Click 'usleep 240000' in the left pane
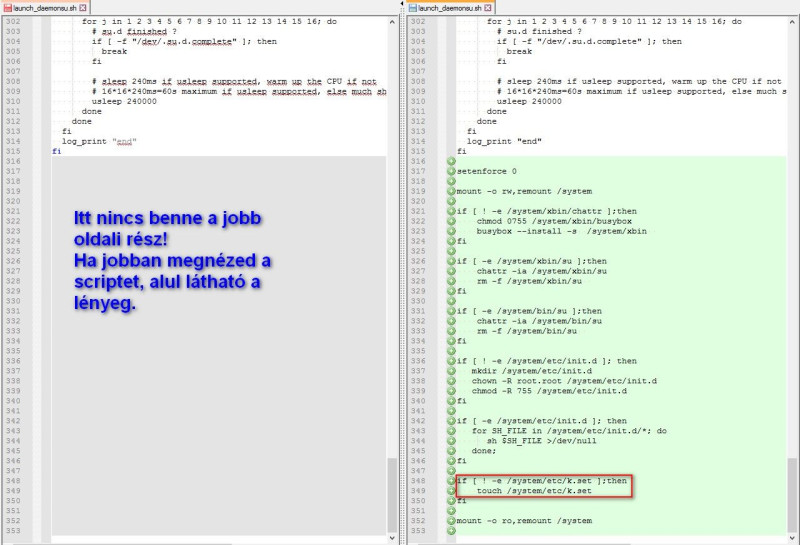This screenshot has width=800, height=545. pos(124,102)
